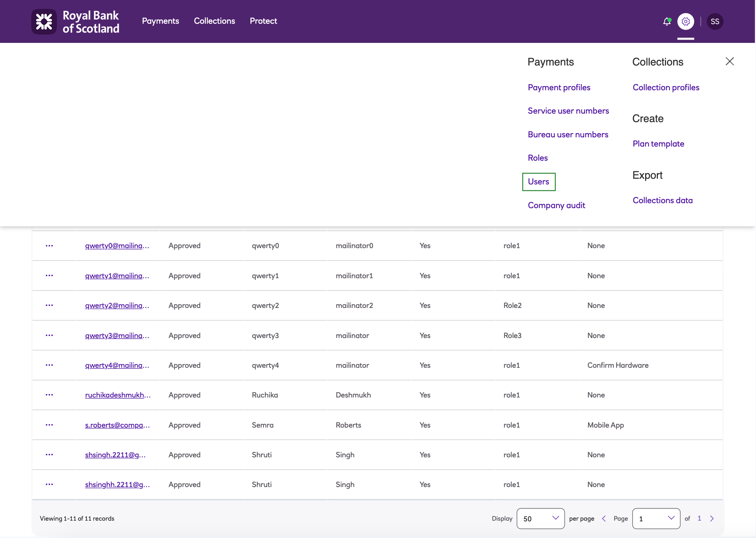This screenshot has height=538, width=756.
Task: Open row actions for ruchikadeshmukh… user
Action: tap(49, 395)
